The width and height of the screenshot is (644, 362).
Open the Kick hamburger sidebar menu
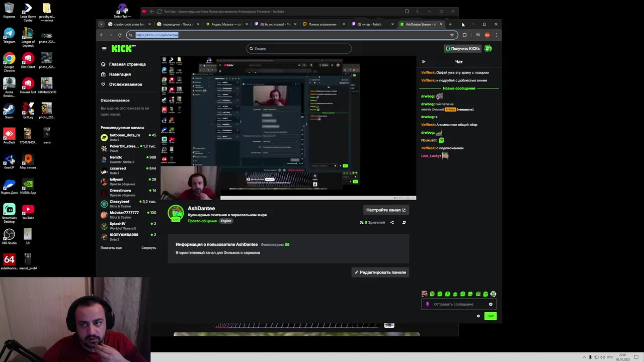coord(104,49)
